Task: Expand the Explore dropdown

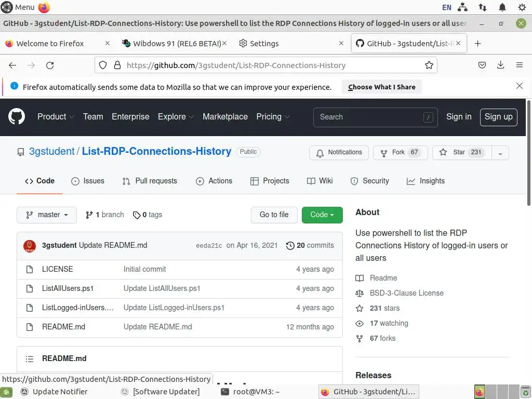Action: (176, 117)
